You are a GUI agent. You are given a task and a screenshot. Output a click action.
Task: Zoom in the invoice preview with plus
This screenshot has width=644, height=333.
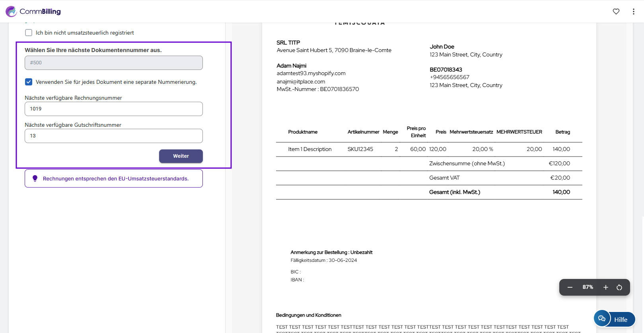pos(605,287)
